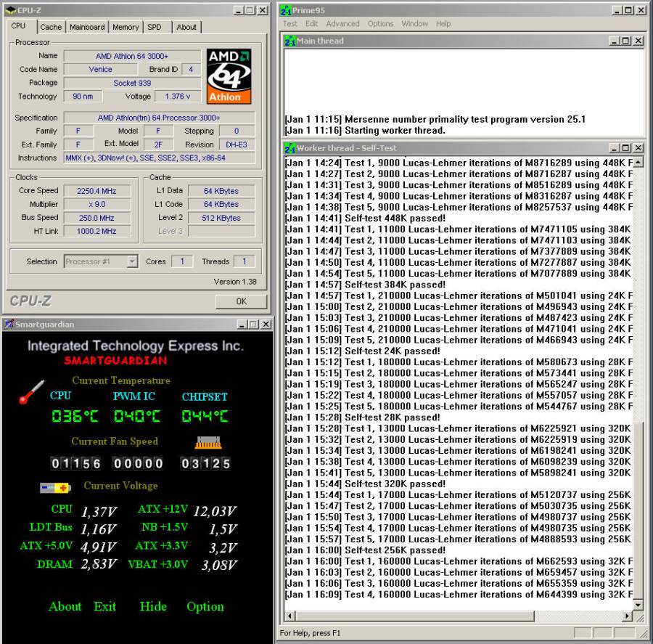
Task: Maximize the Main thread window
Action: click(x=625, y=41)
